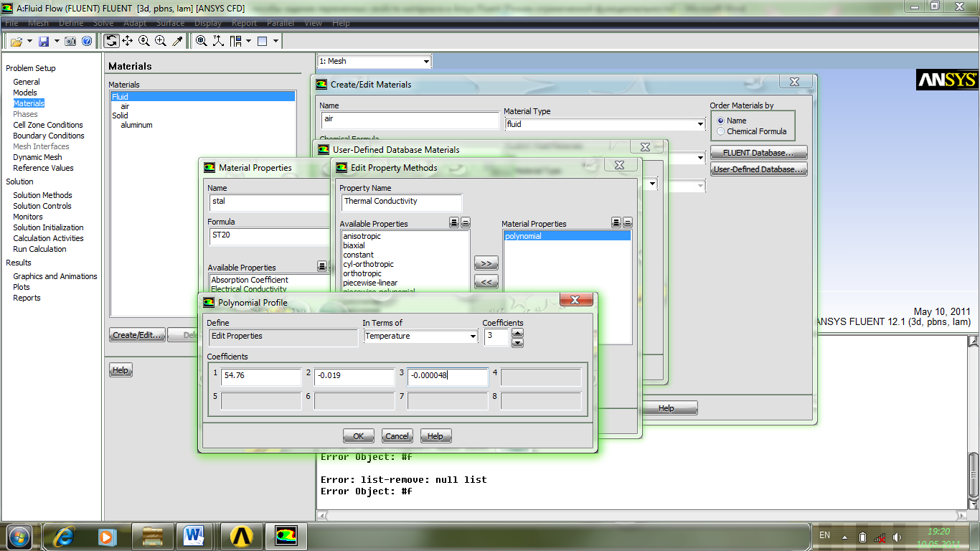Click the axis orientation views icon
This screenshot has width=980, height=551.
coord(218,41)
